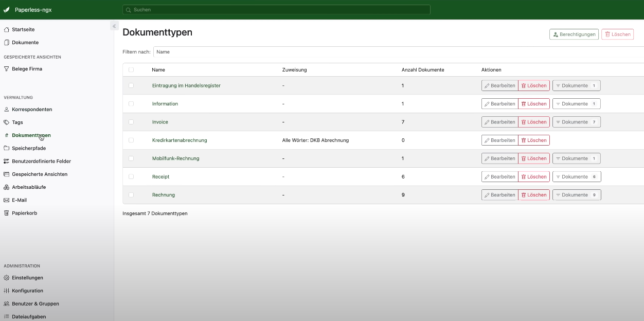
Task: Open the Kredirkartenabrechnung link
Action: [x=180, y=140]
